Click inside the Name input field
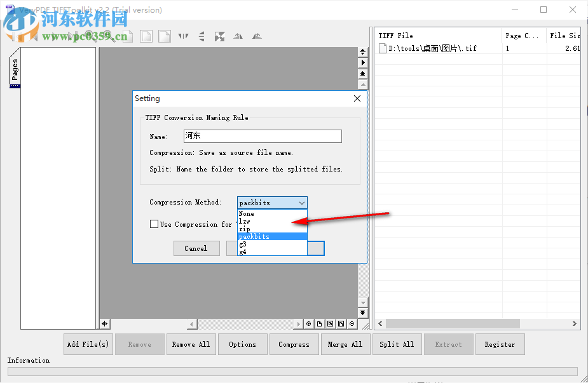Image resolution: width=588 pixels, height=383 pixels. pos(262,136)
